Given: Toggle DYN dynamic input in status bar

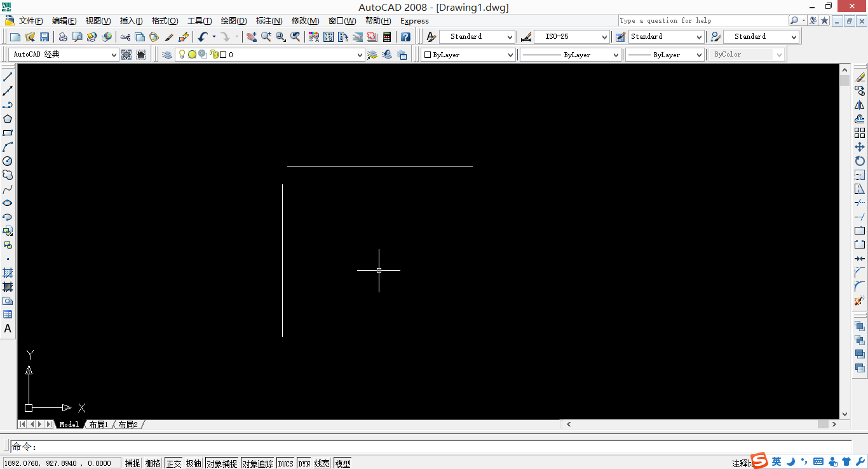Looking at the screenshot, I should pos(304,463).
